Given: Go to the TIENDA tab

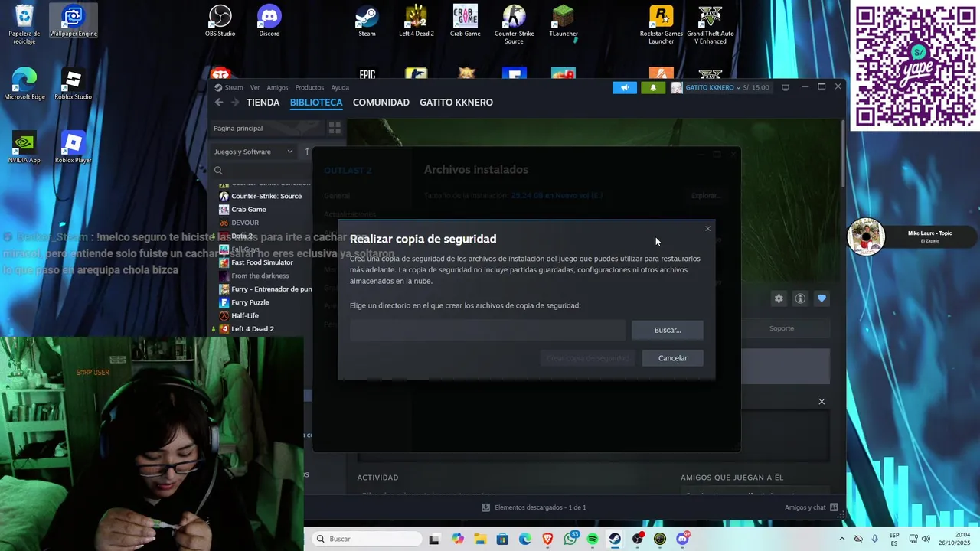Looking at the screenshot, I should pos(263,103).
